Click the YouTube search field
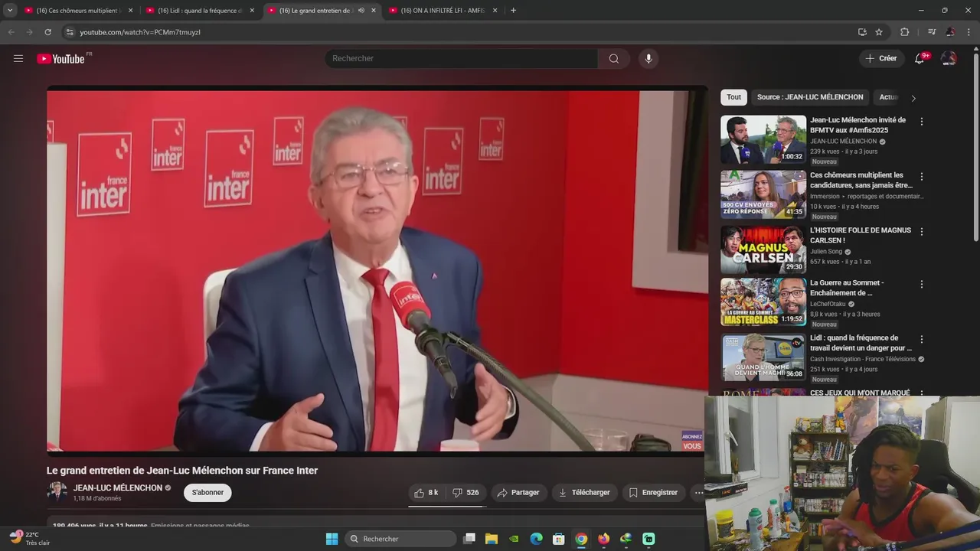The width and height of the screenshot is (980, 551). [x=462, y=59]
